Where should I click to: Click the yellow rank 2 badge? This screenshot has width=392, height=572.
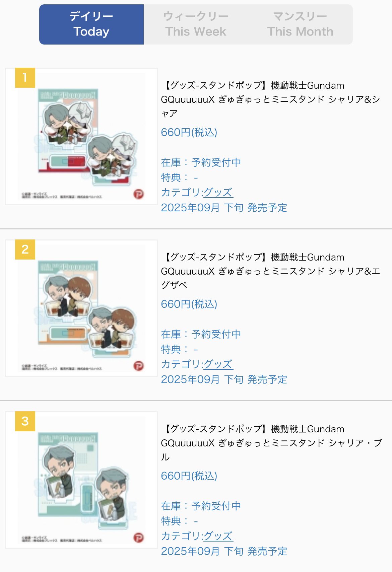(25, 249)
